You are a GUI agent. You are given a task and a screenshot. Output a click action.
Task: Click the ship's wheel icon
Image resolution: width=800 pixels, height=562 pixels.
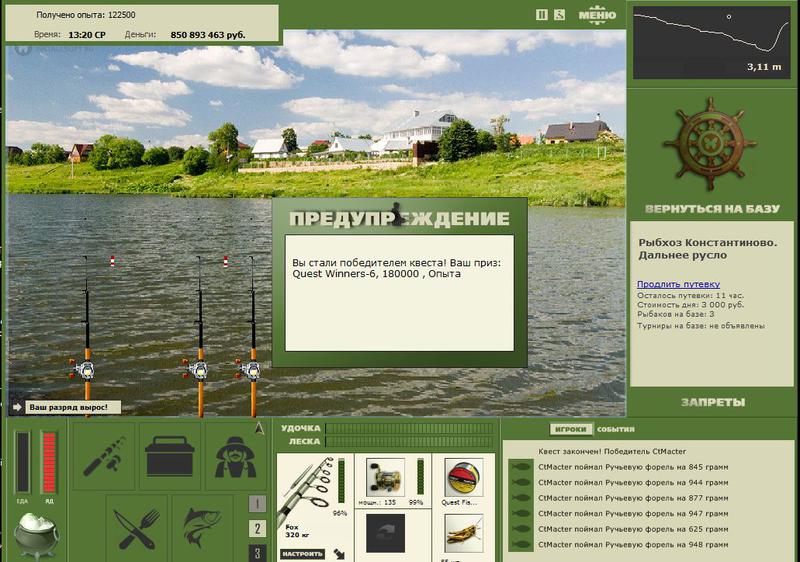(710, 144)
